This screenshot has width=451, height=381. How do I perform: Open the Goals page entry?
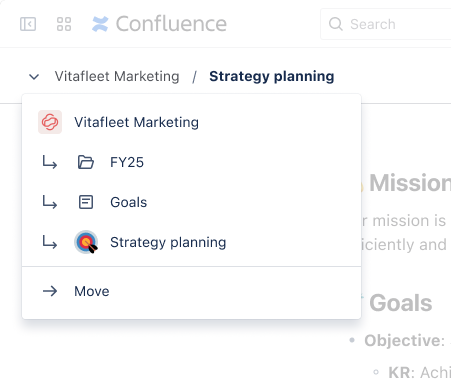191,202
